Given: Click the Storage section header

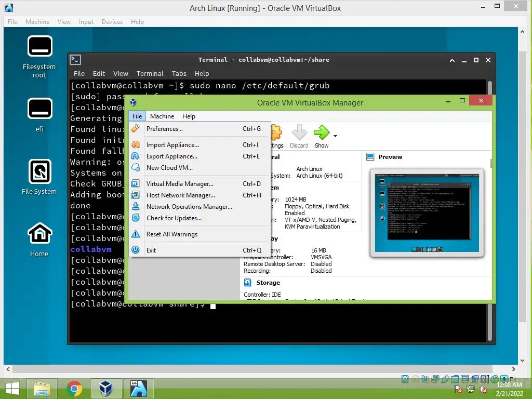Looking at the screenshot, I should point(268,282).
